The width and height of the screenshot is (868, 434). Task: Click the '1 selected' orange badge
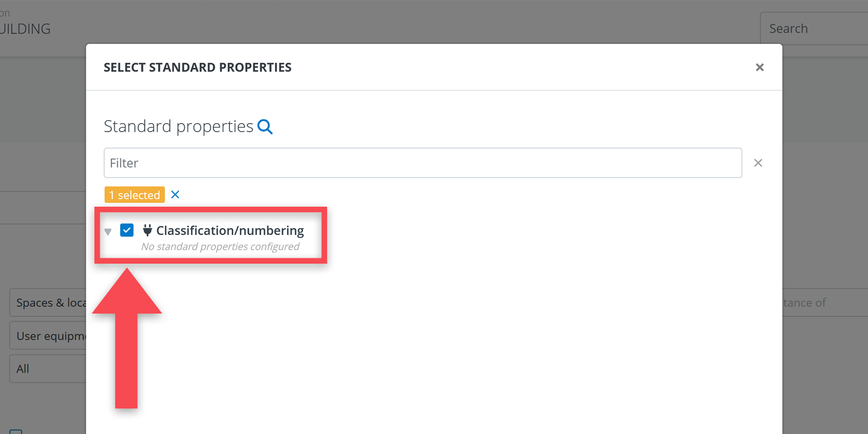pos(135,195)
